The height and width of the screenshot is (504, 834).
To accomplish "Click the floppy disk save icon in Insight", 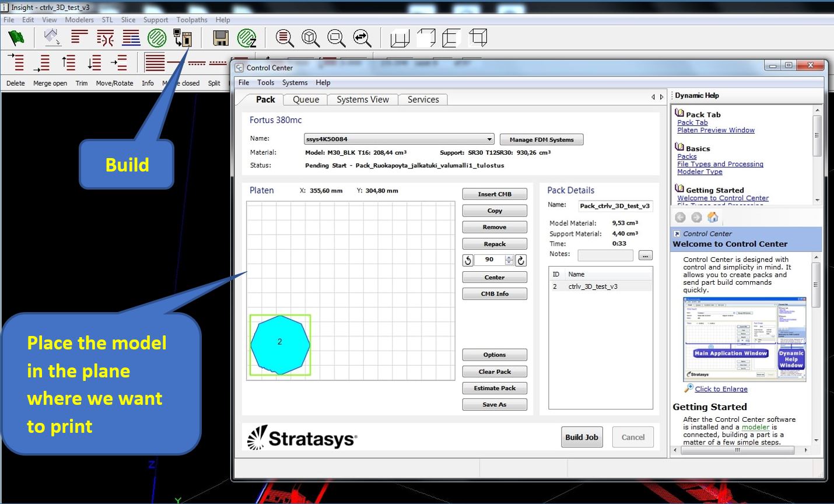I will [x=221, y=38].
